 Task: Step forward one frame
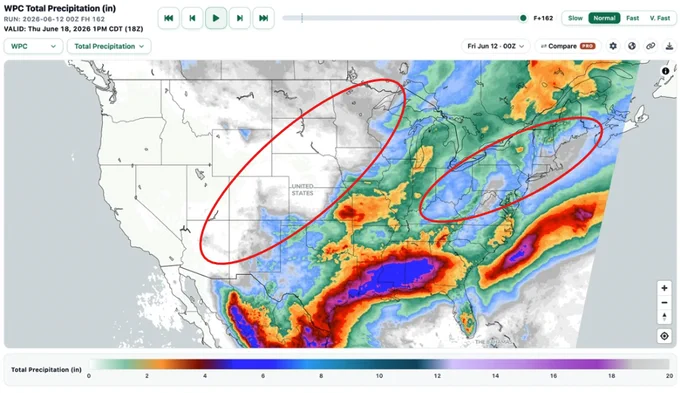pos(239,18)
